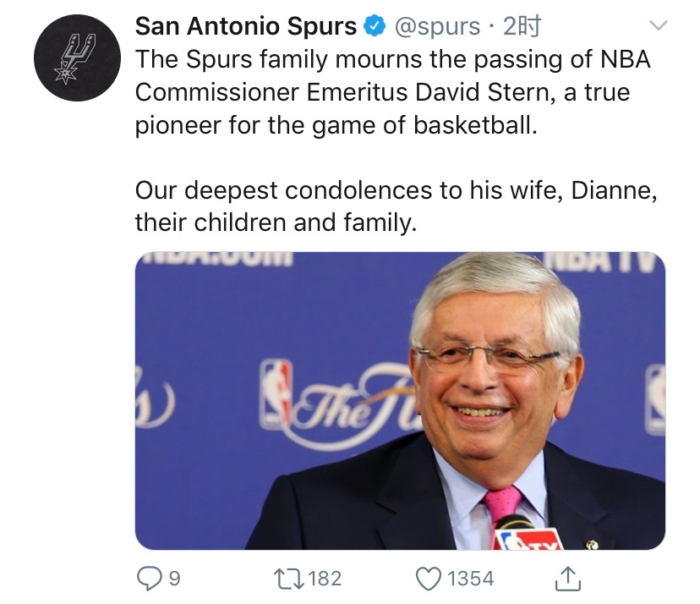
Task: Click the @spurs handle
Action: point(438,27)
